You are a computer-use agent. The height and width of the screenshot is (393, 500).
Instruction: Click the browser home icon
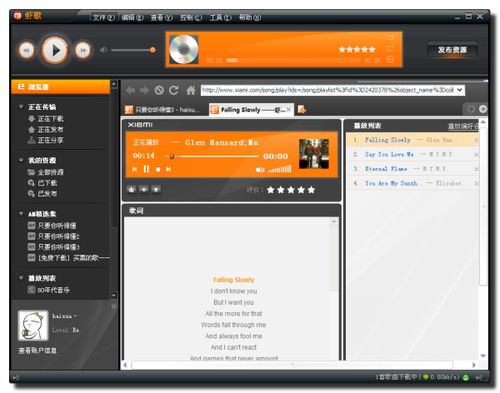point(190,90)
